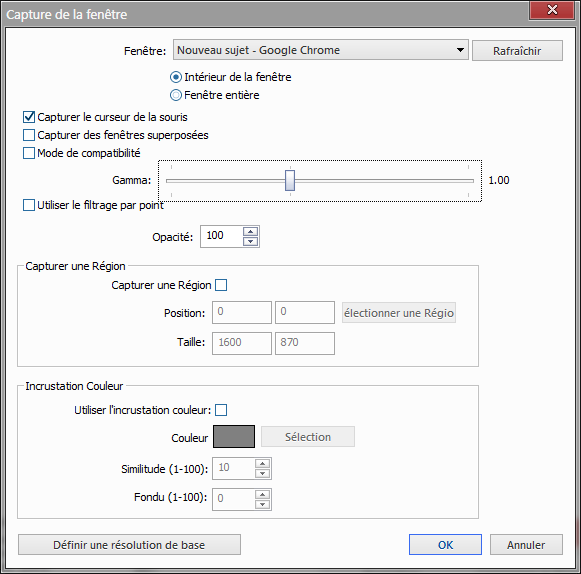Increase Similitude value with up arrow
This screenshot has height=574, width=581.
pyautogui.click(x=262, y=464)
